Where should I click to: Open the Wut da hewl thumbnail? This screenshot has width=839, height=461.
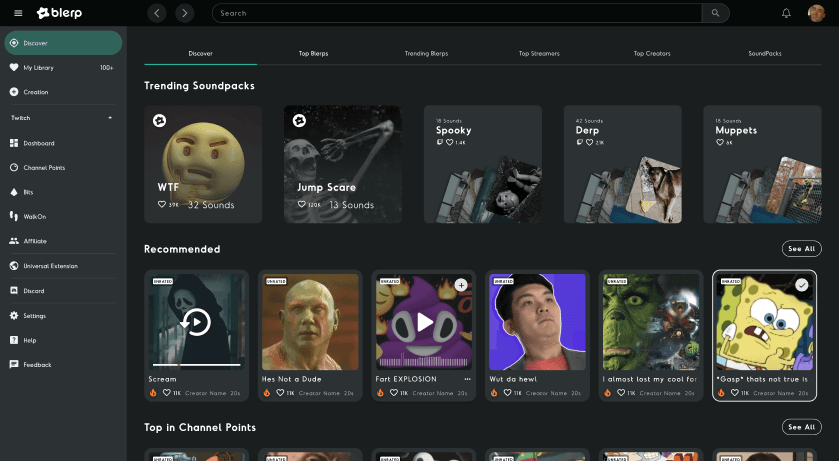click(x=537, y=322)
